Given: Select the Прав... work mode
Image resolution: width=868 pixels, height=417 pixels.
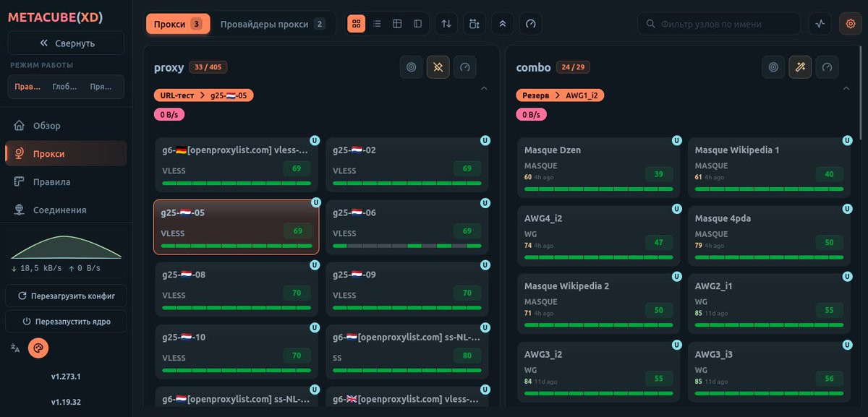Looking at the screenshot, I should (x=27, y=87).
